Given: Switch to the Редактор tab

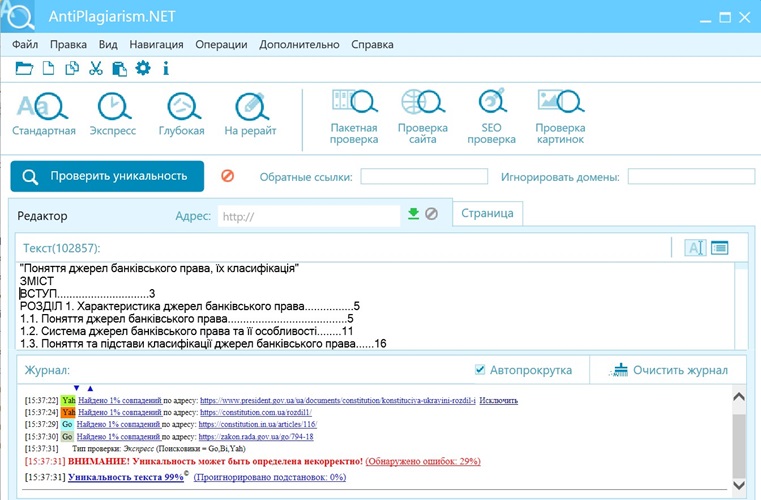Looking at the screenshot, I should tap(42, 216).
